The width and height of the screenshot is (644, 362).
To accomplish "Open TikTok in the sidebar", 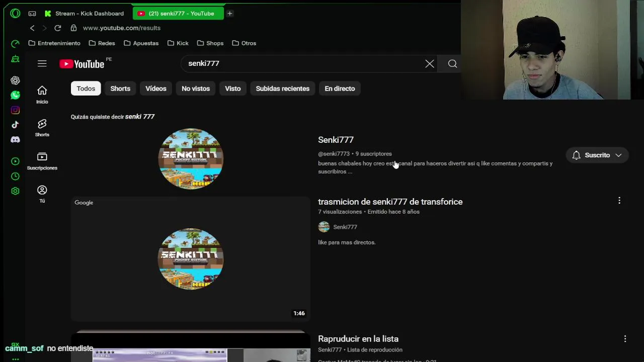I will coord(15,125).
